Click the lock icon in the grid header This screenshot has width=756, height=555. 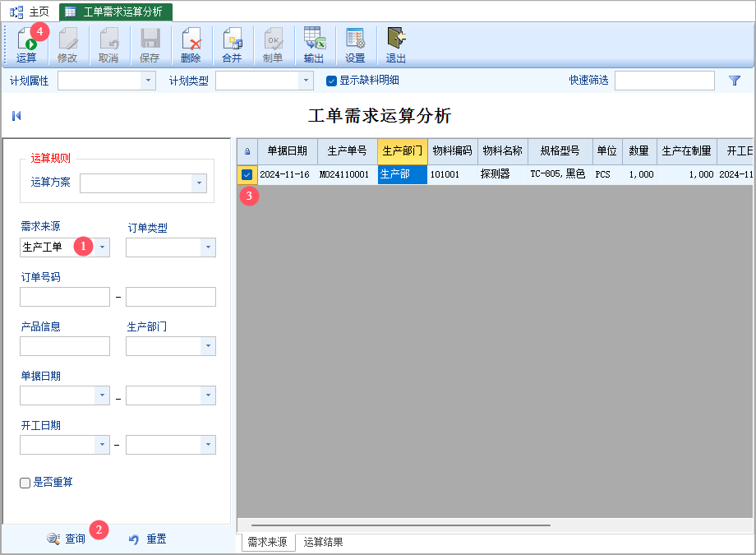coord(247,151)
